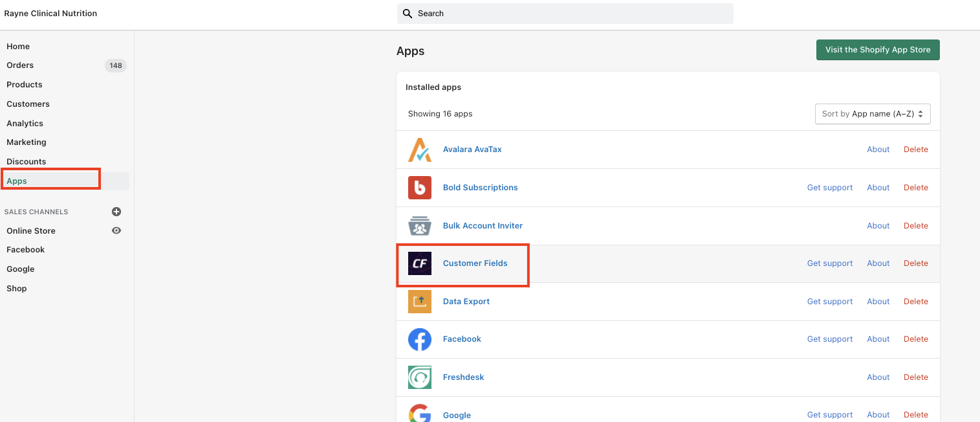Click the Google app logo icon
This screenshot has width=980, height=422.
pos(420,414)
